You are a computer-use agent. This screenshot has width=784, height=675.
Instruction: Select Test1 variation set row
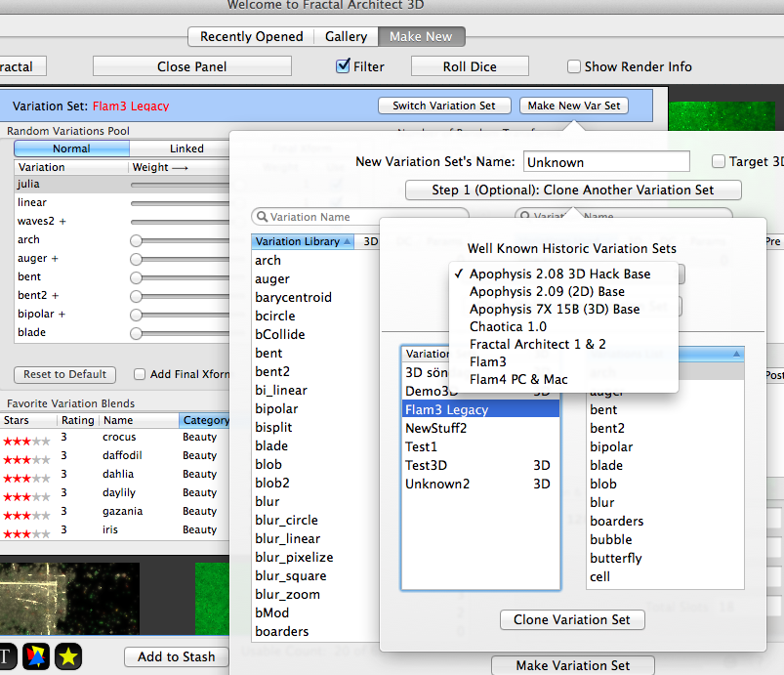click(x=481, y=446)
